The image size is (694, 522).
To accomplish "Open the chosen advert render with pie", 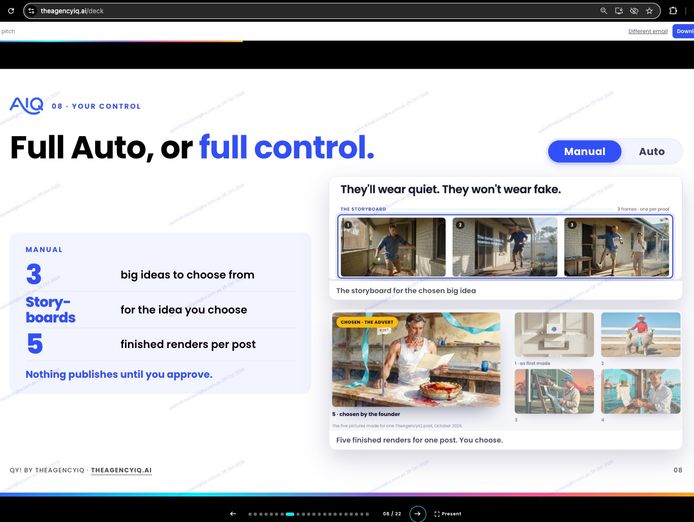I will point(416,360).
